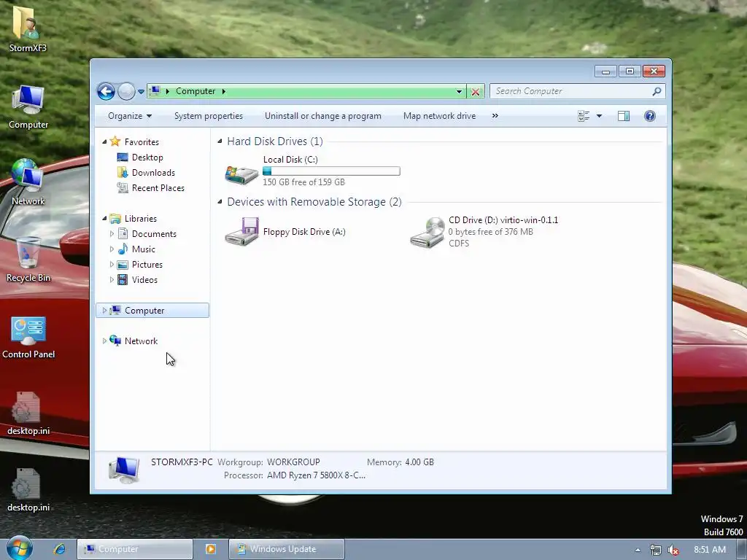
Task: Show hidden tray icons arrow
Action: [638, 550]
